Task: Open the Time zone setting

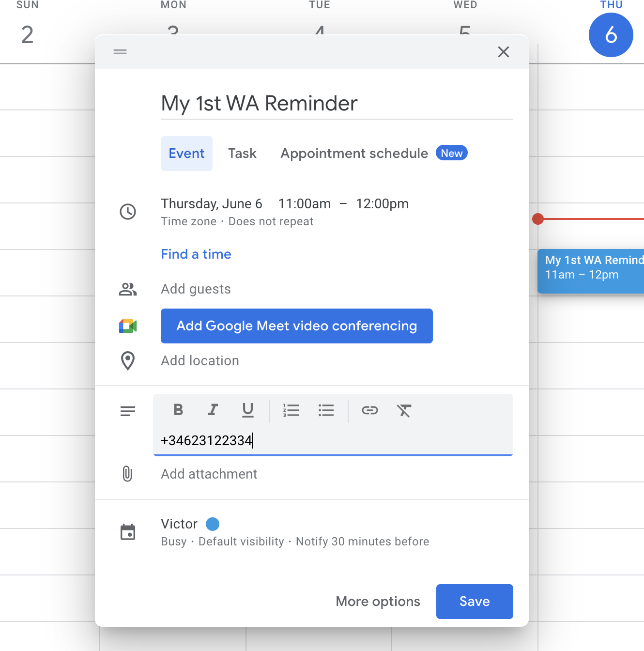Action: point(189,221)
